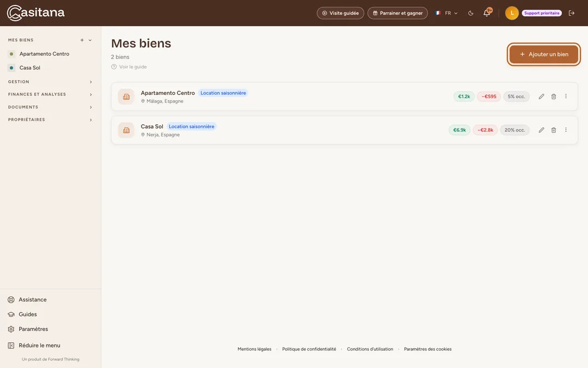588x368 pixels.
Task: Click the Apartamento Centro building icon
Action: (126, 96)
